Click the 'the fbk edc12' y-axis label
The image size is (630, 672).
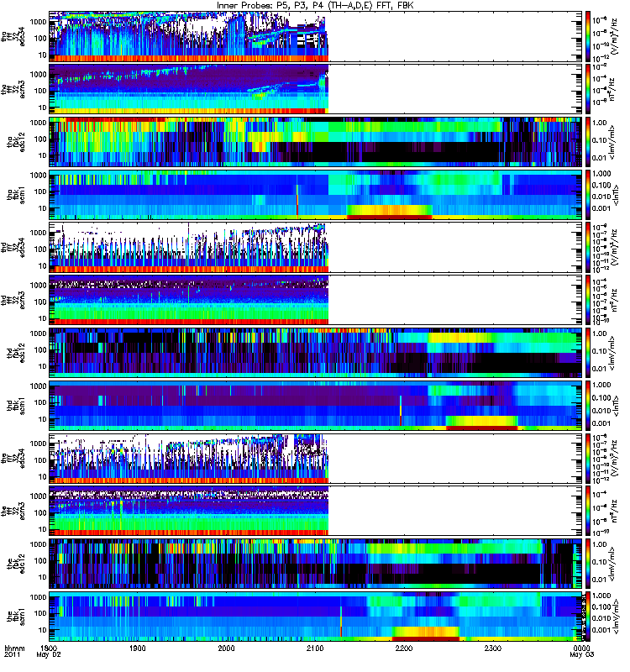pyautogui.click(x=16, y=564)
